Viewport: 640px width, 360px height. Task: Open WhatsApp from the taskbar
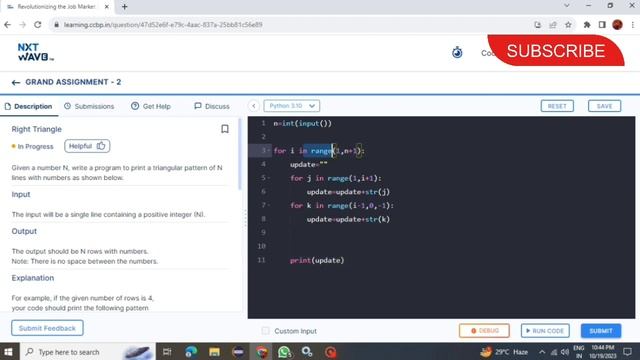(284, 352)
